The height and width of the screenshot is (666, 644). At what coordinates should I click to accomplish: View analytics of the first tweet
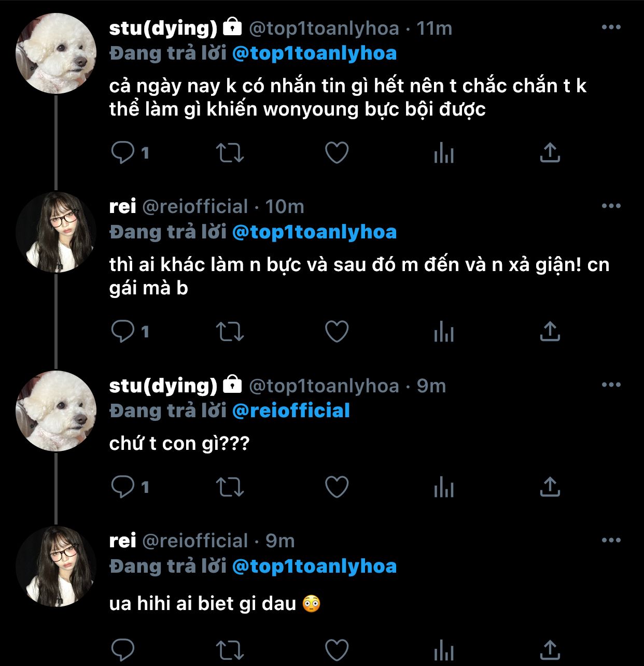coord(444,153)
